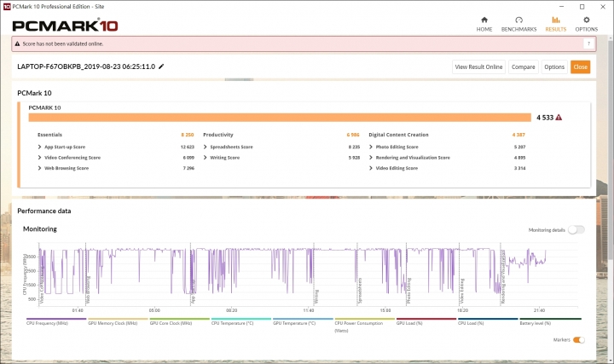Click the Results bar chart icon
614x364 pixels.
tap(556, 20)
